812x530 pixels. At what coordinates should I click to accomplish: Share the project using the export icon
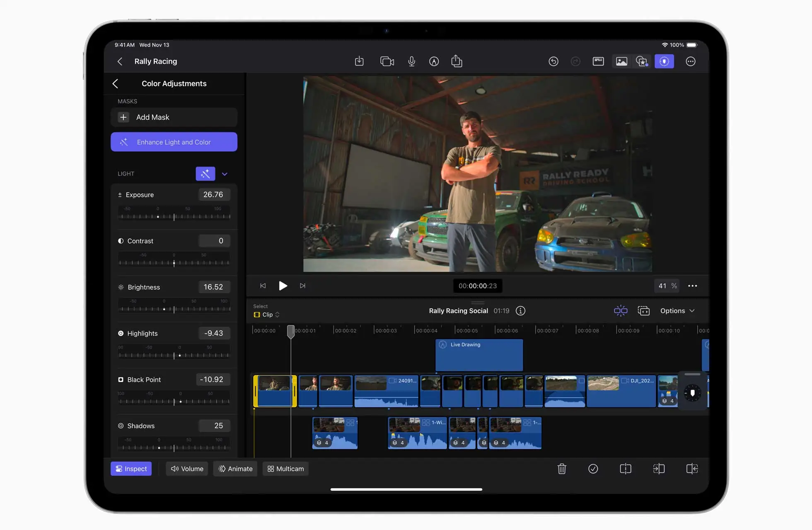click(x=457, y=61)
